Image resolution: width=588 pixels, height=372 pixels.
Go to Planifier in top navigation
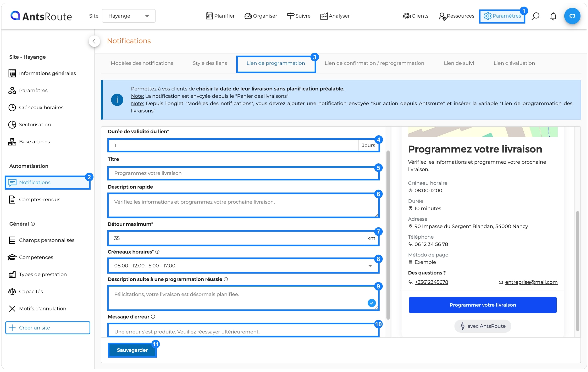(220, 16)
